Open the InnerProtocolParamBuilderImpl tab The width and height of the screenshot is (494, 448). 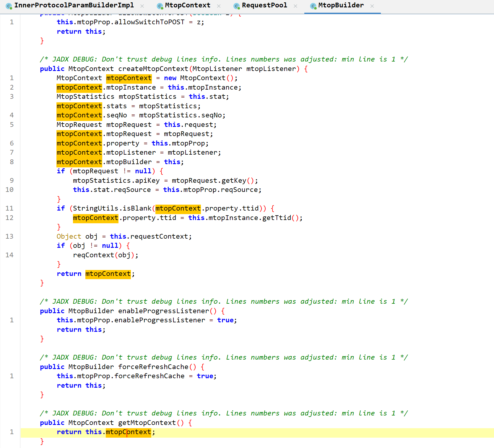pyautogui.click(x=74, y=5)
